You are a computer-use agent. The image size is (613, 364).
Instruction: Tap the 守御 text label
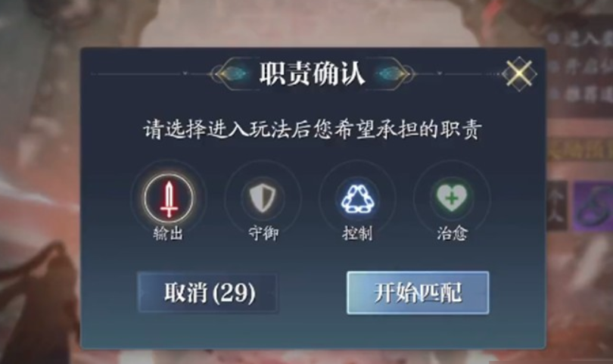tap(263, 234)
